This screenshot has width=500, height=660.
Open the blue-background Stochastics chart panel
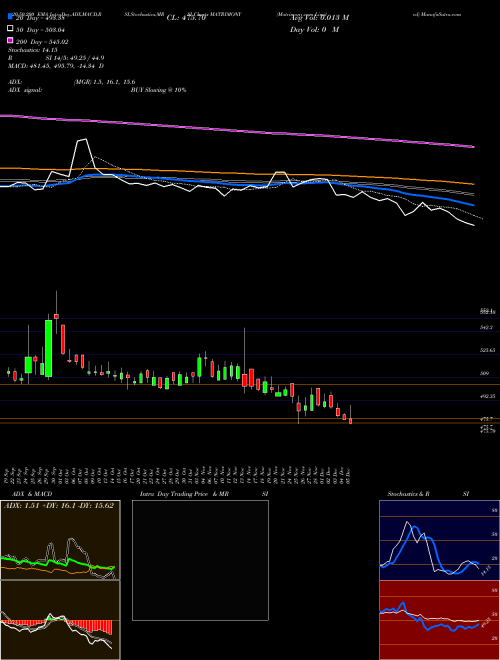click(x=439, y=540)
